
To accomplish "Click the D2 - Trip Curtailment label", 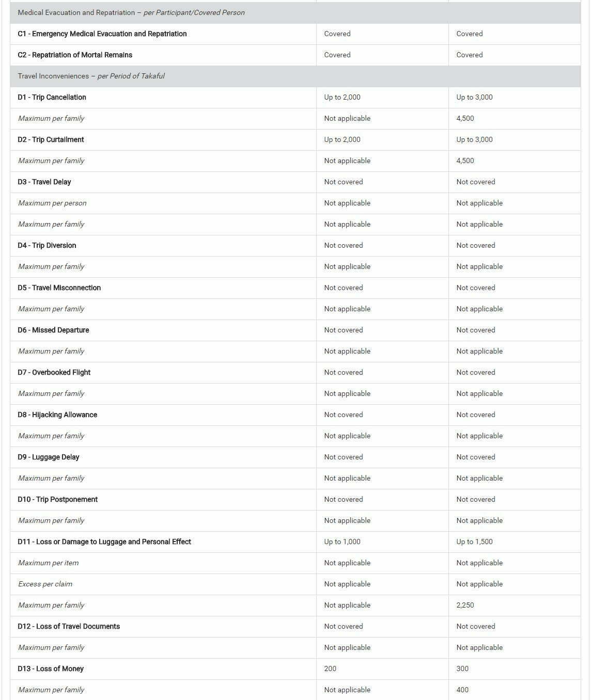I will (x=51, y=139).
